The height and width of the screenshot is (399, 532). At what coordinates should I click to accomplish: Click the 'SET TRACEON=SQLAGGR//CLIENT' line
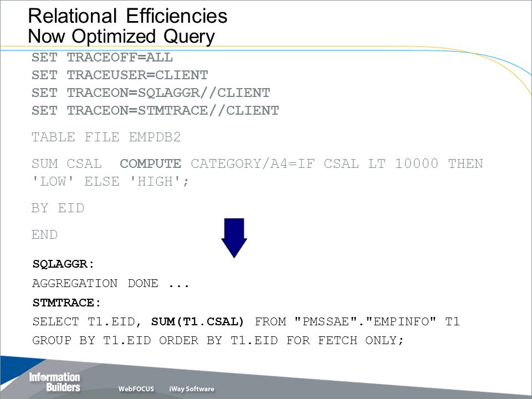(151, 93)
